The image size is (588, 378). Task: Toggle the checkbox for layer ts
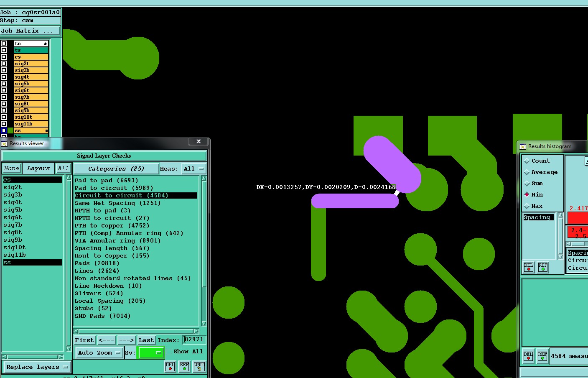4,50
